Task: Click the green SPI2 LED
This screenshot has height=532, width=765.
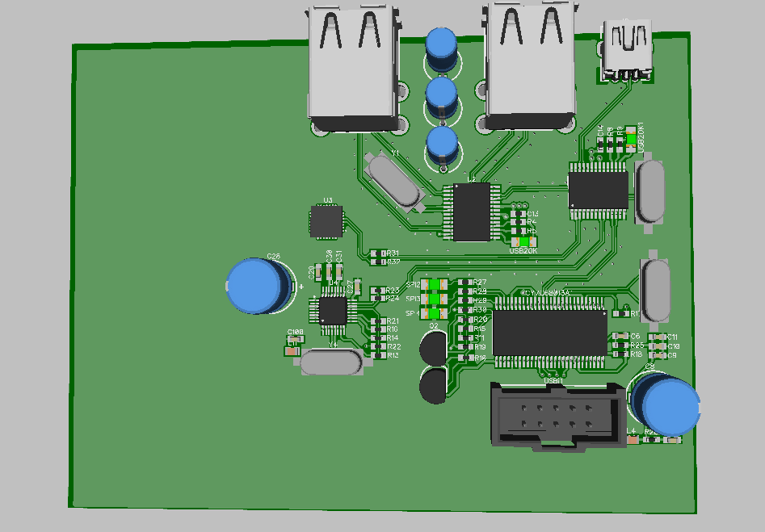Action: 435,284
